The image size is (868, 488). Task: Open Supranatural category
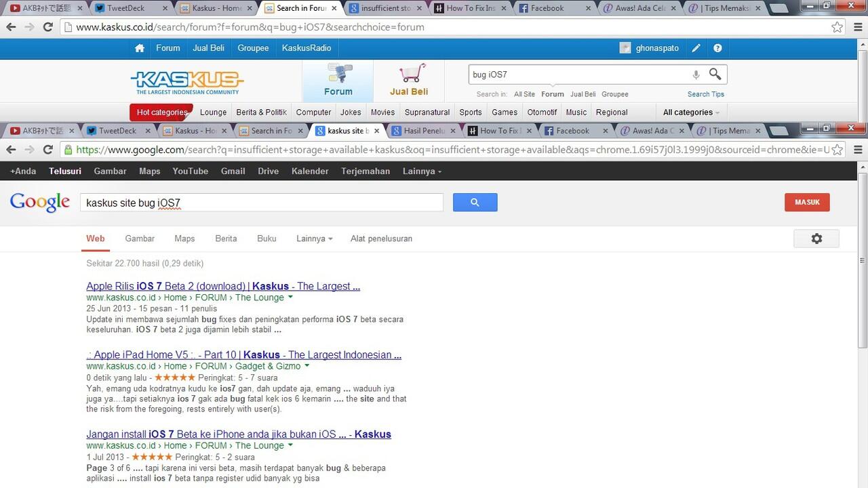pos(427,113)
